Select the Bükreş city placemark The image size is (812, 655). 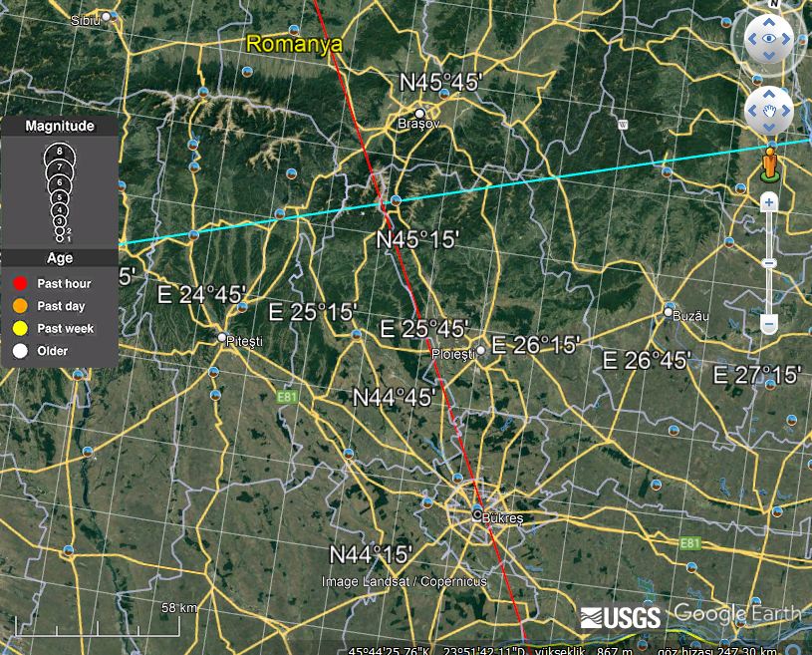pyautogui.click(x=477, y=515)
